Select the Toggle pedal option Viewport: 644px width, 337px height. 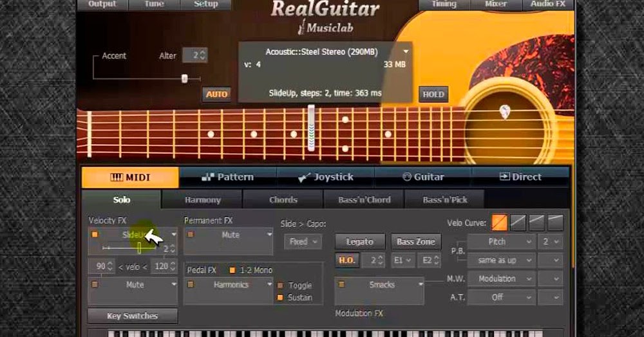tap(281, 286)
